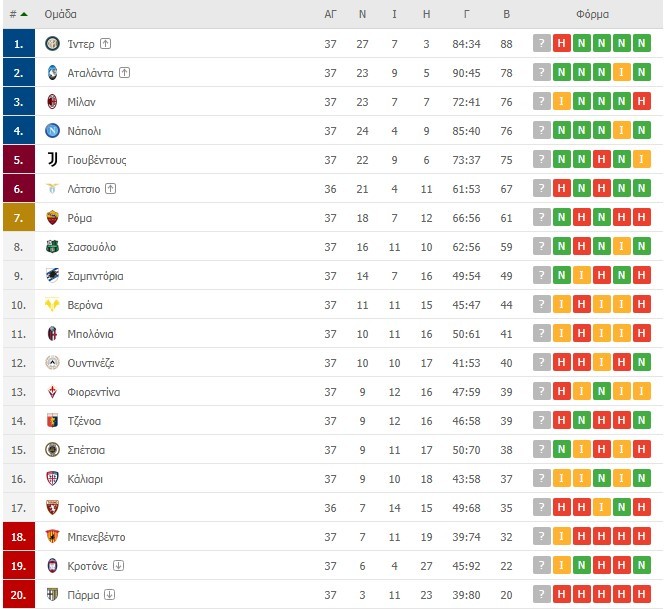This screenshot has height=609, width=664.
Task: Click the Parma club crest icon
Action: (x=53, y=595)
